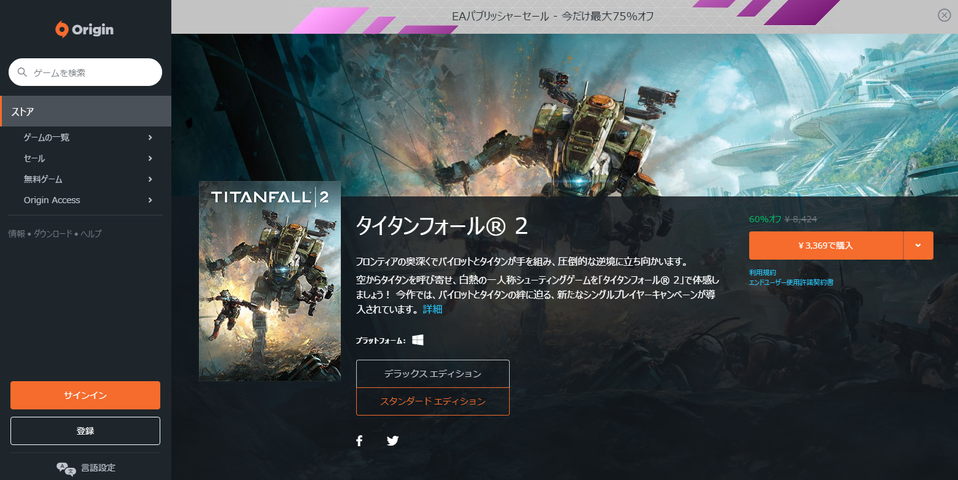
Task: Open the エンドユーザー使用許諾契約書 link
Action: pos(791,282)
